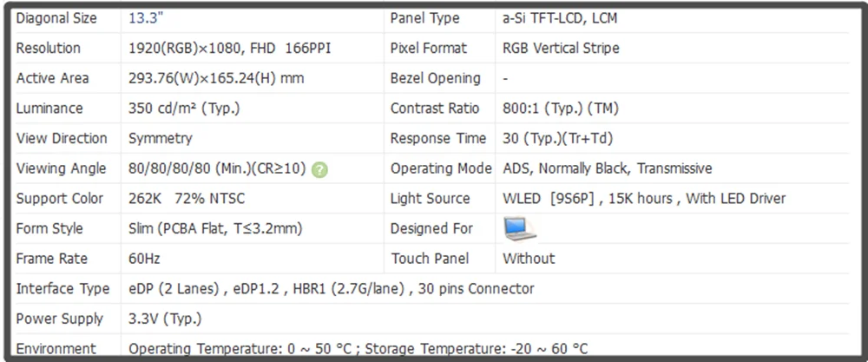Click the 3.3V power supply value
This screenshot has height=362, width=868.
pos(165,319)
